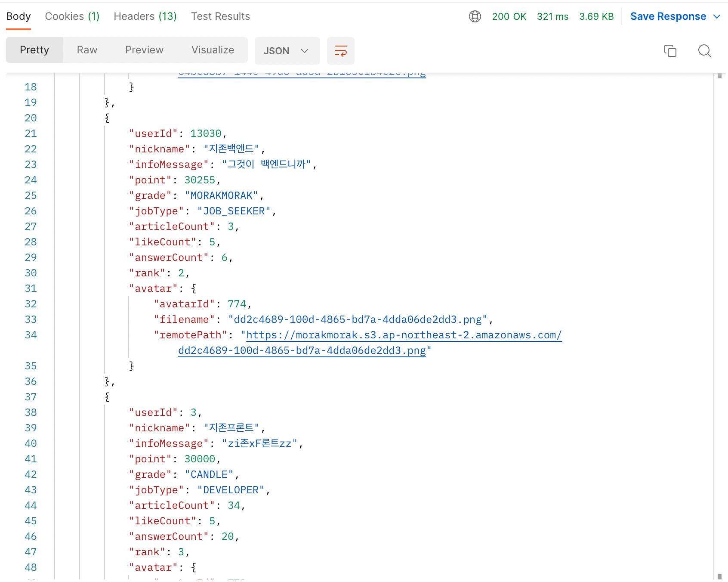Click the rank value 3
This screenshot has height=582, width=728.
point(181,552)
